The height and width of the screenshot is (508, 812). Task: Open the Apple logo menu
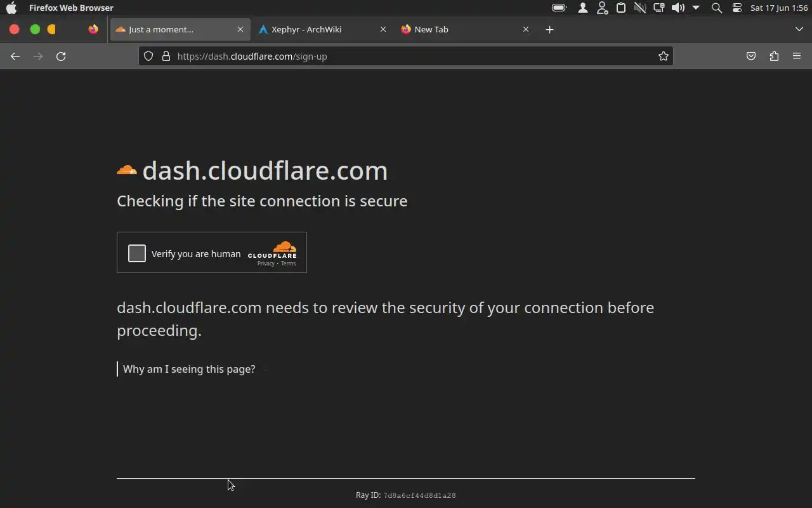pyautogui.click(x=11, y=8)
